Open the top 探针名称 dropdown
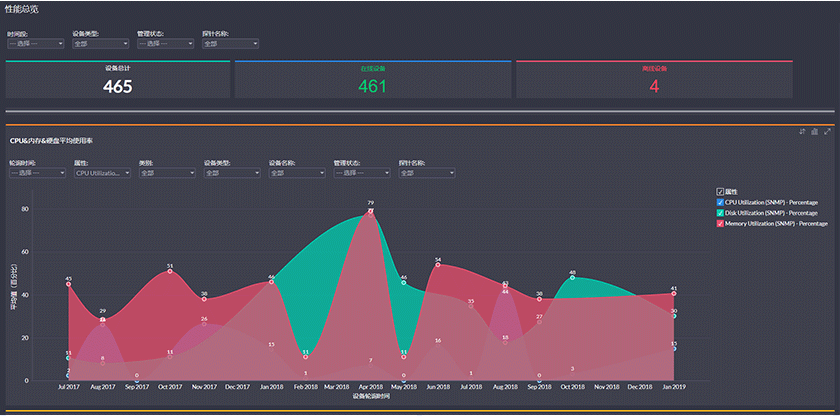This screenshot has width=840, height=417. pos(230,44)
